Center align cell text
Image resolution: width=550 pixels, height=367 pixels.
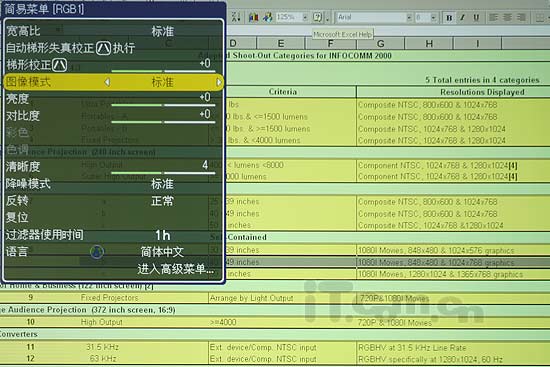coord(508,18)
